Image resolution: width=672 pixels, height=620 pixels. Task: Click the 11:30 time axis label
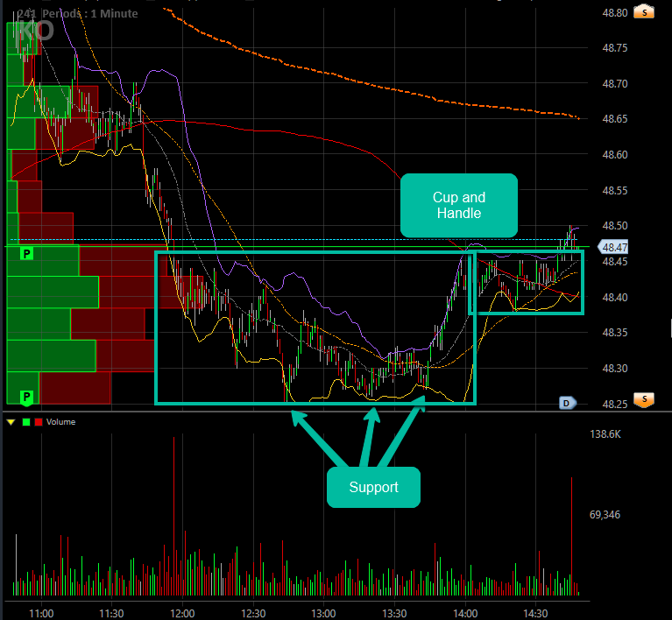click(111, 614)
